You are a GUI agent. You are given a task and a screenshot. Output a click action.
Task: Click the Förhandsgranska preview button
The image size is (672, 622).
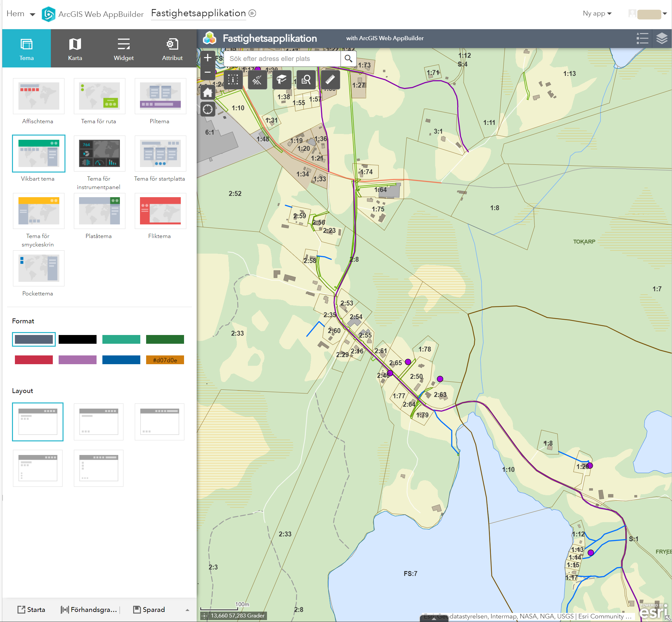pos(89,610)
